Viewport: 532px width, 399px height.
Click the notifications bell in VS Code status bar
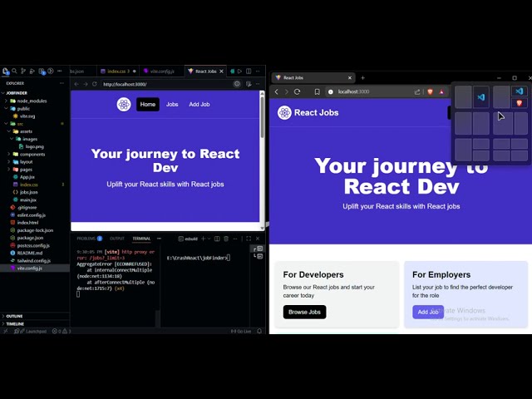click(x=259, y=331)
